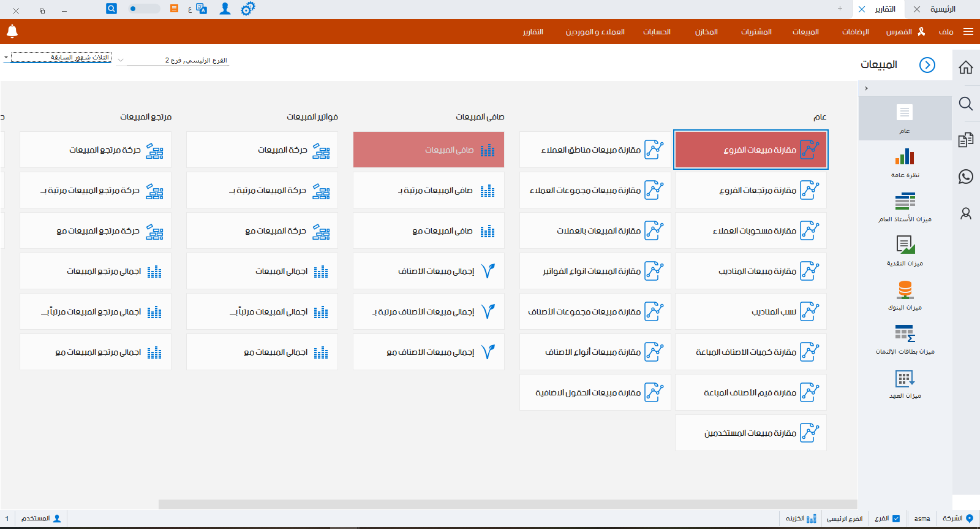Select الشركة location item in the status bar
This screenshot has width=980, height=529.
pos(958,519)
